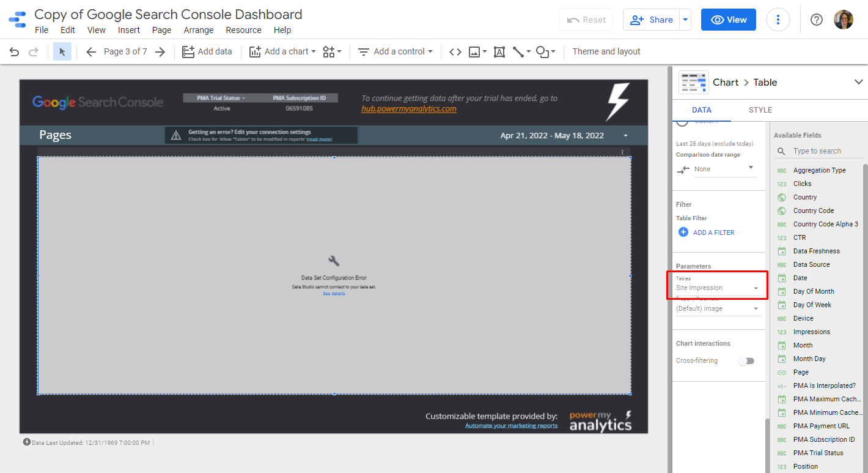Go to next page arrow
Image resolution: width=868 pixels, height=473 pixels.
[160, 52]
